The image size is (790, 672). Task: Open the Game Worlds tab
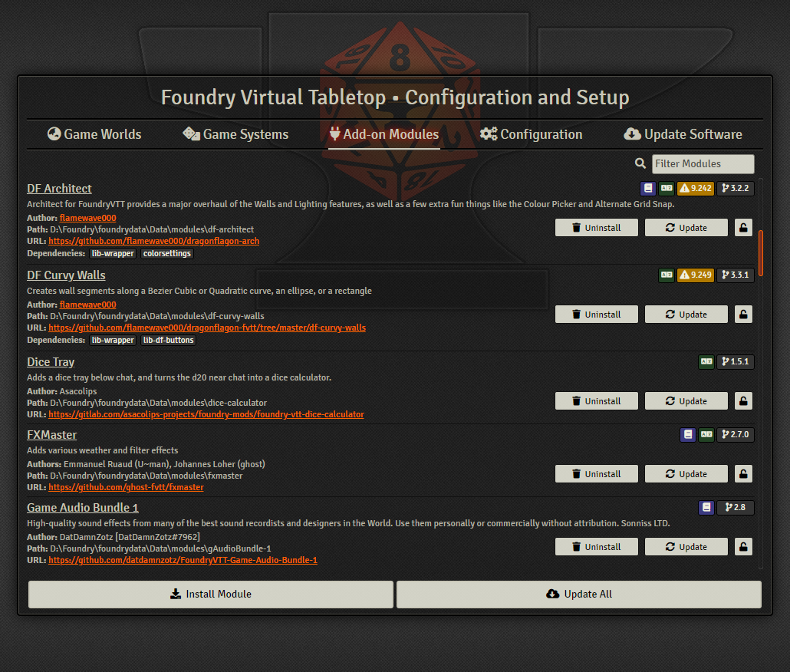pyautogui.click(x=94, y=134)
